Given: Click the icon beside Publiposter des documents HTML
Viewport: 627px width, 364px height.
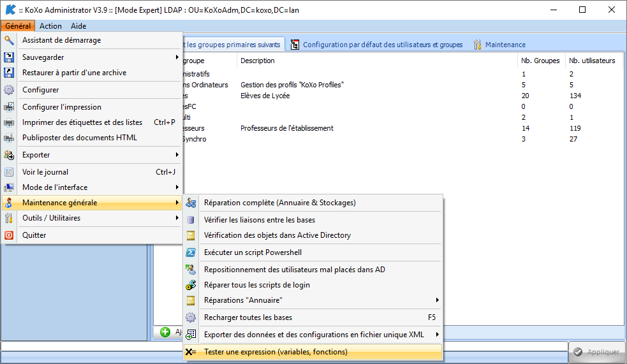Looking at the screenshot, I should click(x=9, y=138).
